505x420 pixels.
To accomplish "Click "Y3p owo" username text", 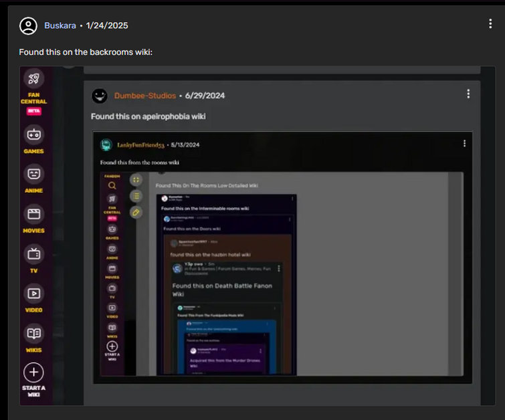I will pos(193,264).
